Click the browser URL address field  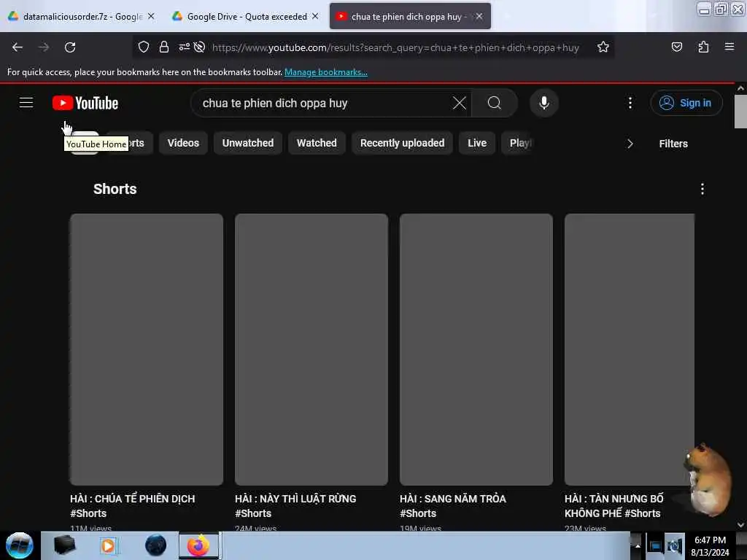coord(395,47)
